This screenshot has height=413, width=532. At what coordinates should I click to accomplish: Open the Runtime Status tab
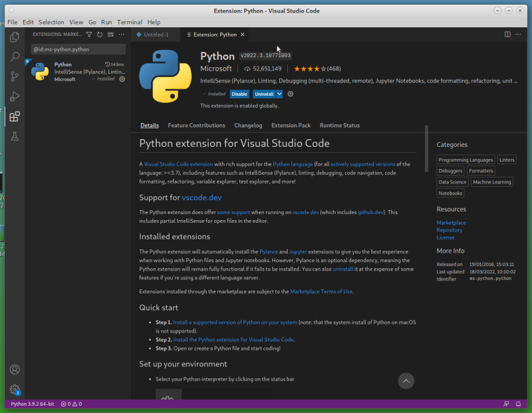point(340,125)
